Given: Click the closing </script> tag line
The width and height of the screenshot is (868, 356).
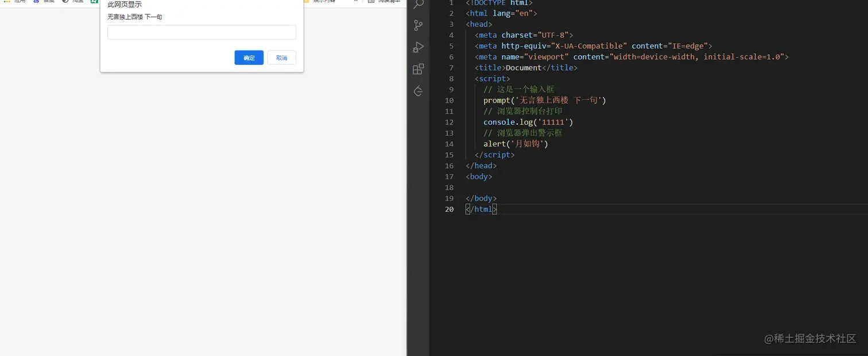Looking at the screenshot, I should pyautogui.click(x=494, y=155).
